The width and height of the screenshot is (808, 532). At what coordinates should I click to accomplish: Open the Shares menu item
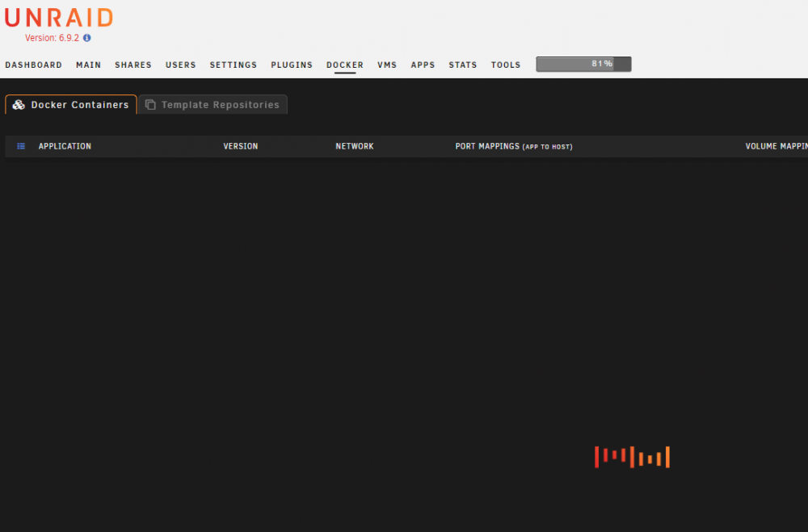click(x=133, y=65)
